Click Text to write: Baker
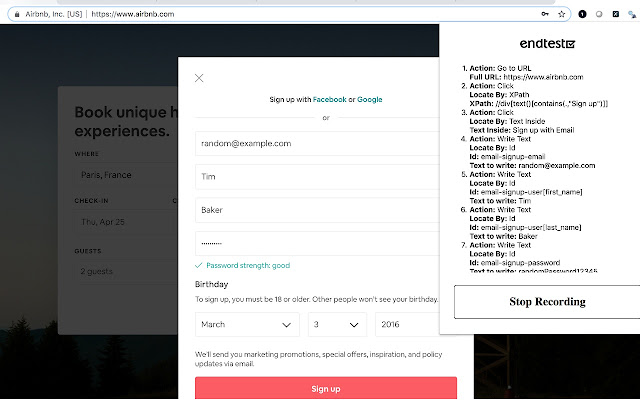Image resolution: width=640 pixels, height=400 pixels. click(x=503, y=236)
